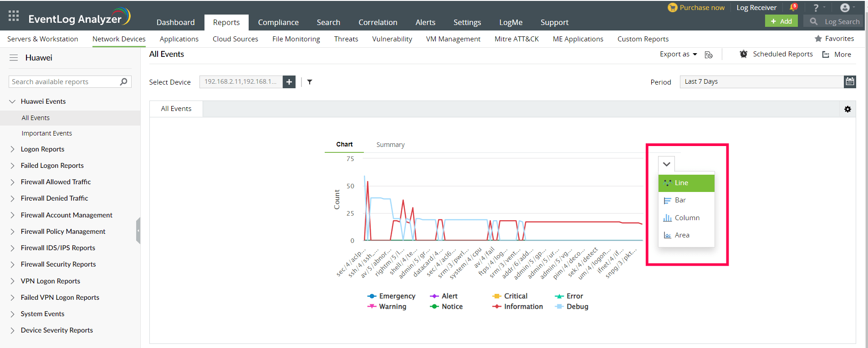Screen dimensions: 868x348
Task: Click the Search available reports field
Action: click(x=64, y=82)
